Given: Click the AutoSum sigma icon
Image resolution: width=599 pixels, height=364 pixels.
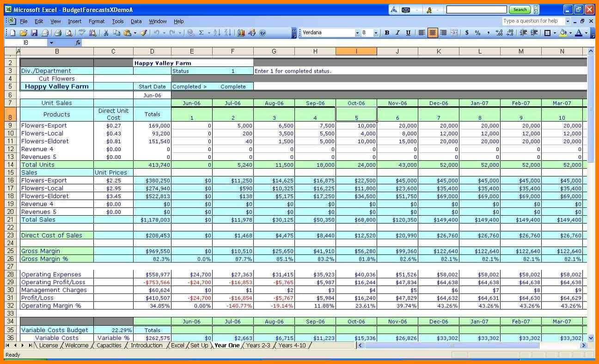Looking at the screenshot, I should tap(202, 33).
